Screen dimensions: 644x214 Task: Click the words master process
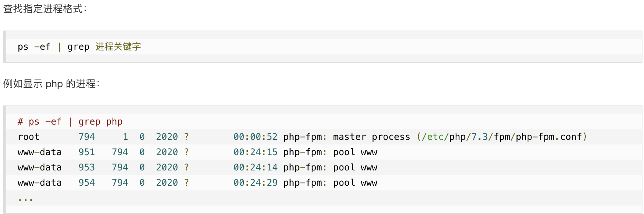[371, 137]
